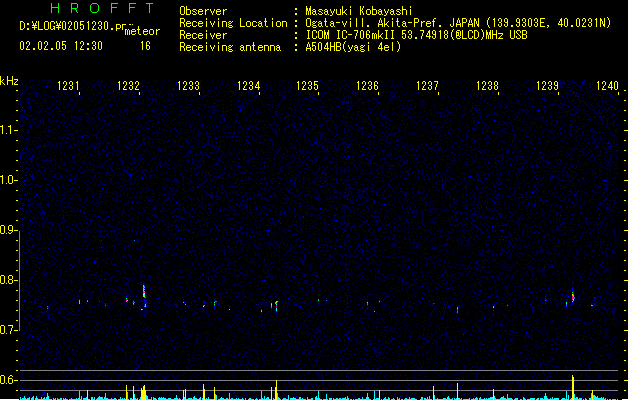The image size is (629, 400).
Task: Click frequency axis label 0.8
Action: 8,280
